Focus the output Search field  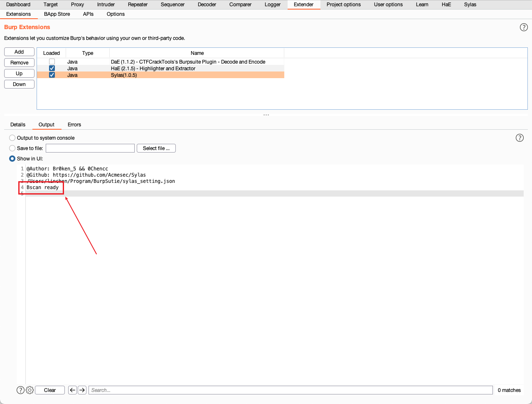(x=291, y=390)
